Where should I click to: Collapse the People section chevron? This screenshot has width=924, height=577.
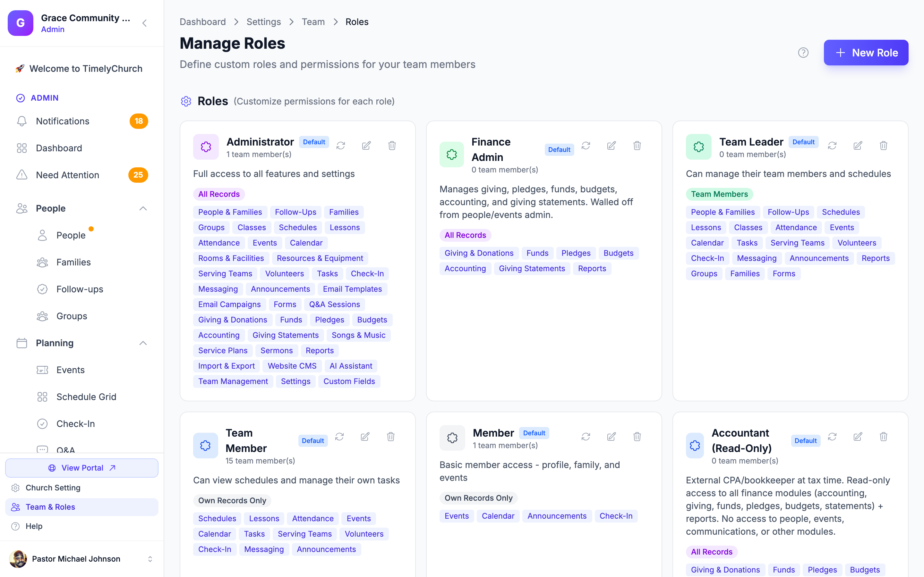(143, 208)
